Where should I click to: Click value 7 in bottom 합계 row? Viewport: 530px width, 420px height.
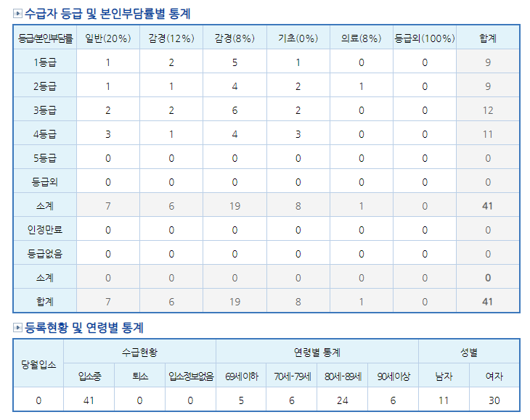108,302
